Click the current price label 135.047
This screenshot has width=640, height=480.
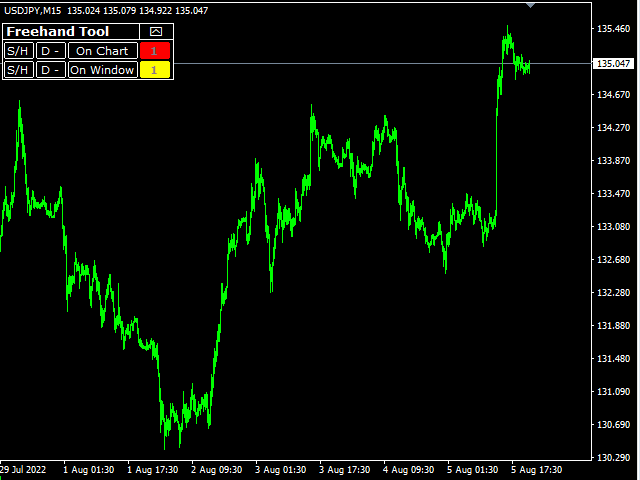[613, 64]
